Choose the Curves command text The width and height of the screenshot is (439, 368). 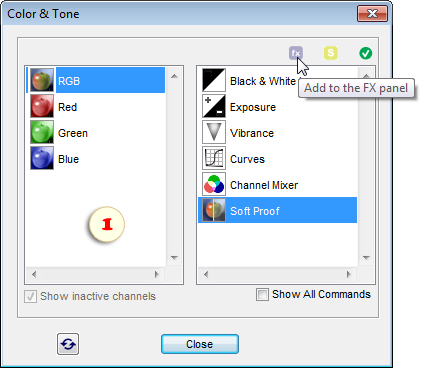coord(247,159)
